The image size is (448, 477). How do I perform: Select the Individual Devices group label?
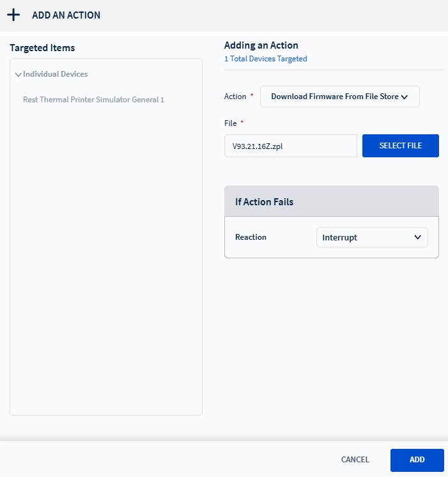[56, 74]
